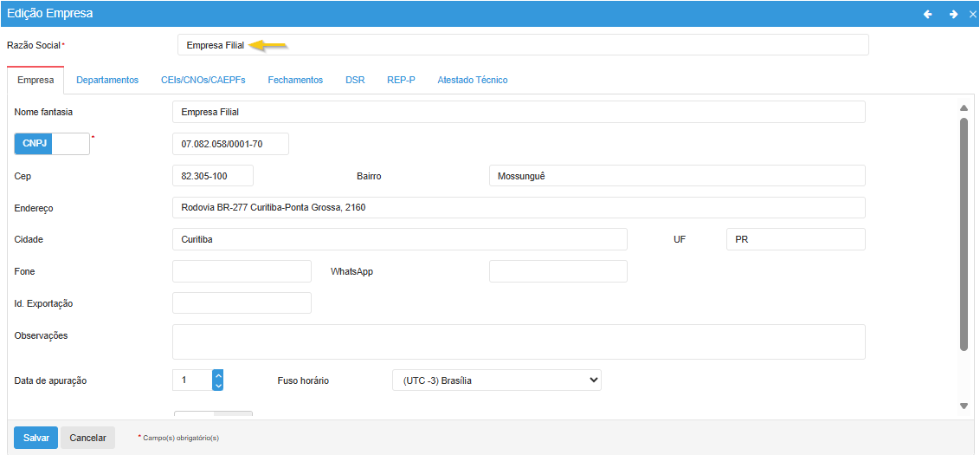Go to previous company with left arrow
Screen dimensions: 980x455
pos(927,14)
